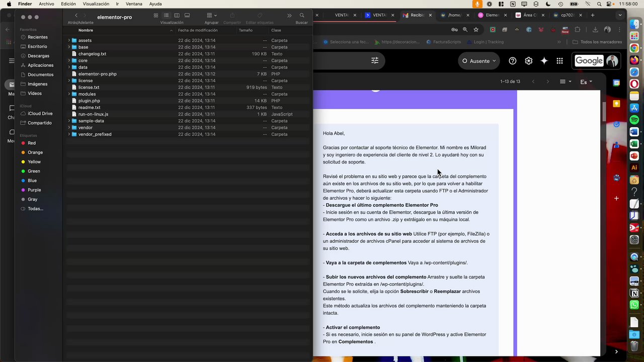Expand the base folder
Image resolution: width=644 pixels, height=362 pixels.
pyautogui.click(x=69, y=47)
